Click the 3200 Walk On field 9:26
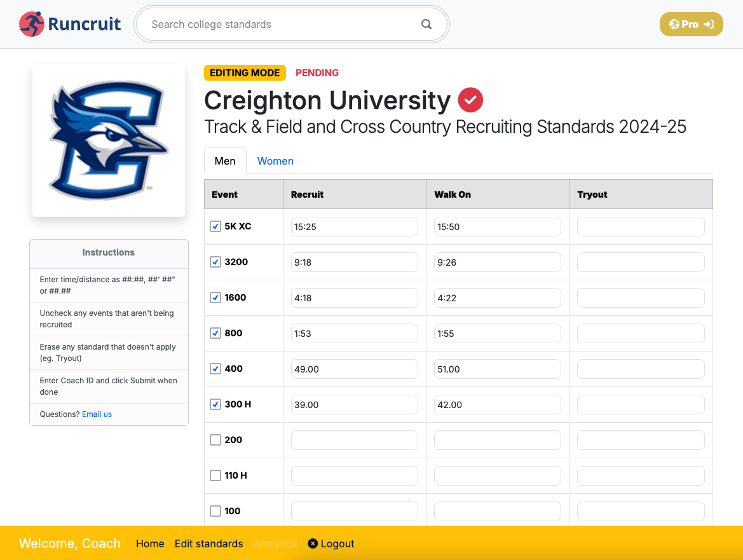Viewport: 743px width, 560px height. pos(498,262)
